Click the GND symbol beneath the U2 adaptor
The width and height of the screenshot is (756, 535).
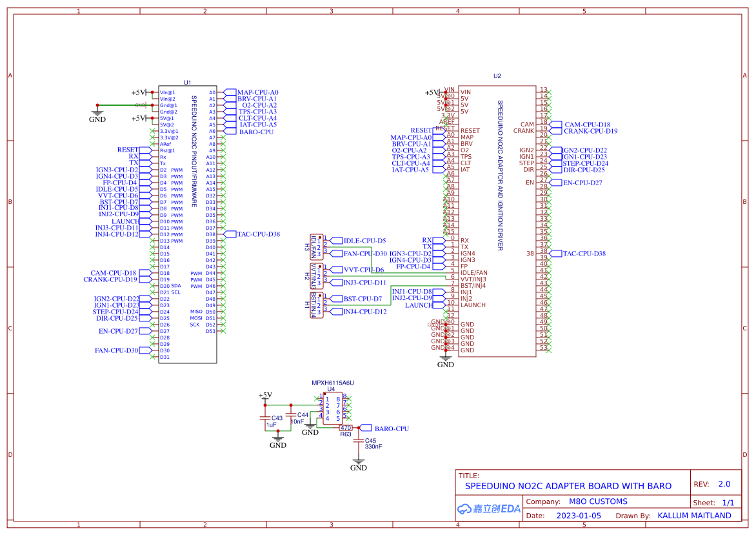click(446, 359)
